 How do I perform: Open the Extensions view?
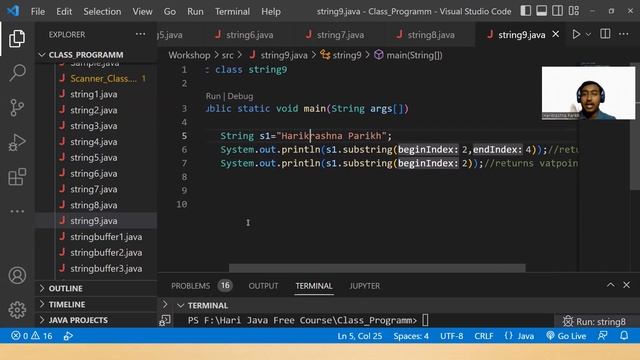pyautogui.click(x=17, y=177)
